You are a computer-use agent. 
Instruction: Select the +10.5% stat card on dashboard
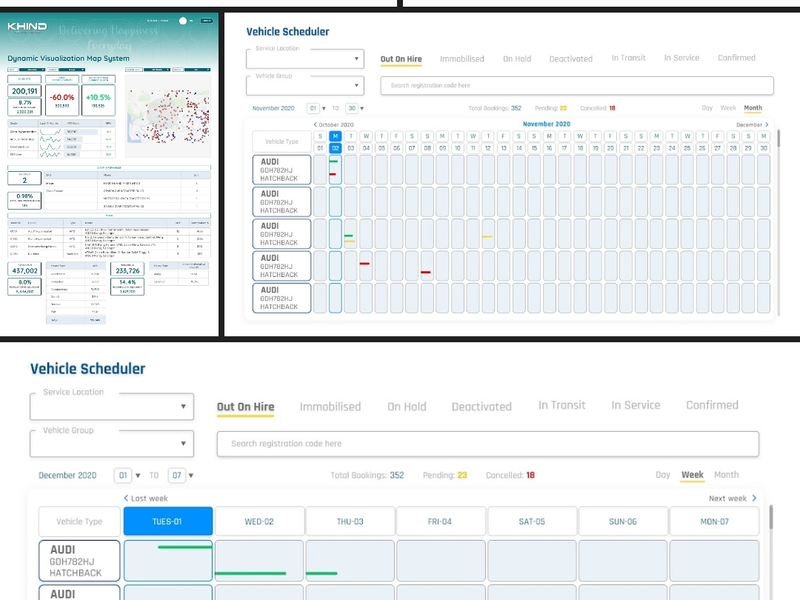coord(98,100)
